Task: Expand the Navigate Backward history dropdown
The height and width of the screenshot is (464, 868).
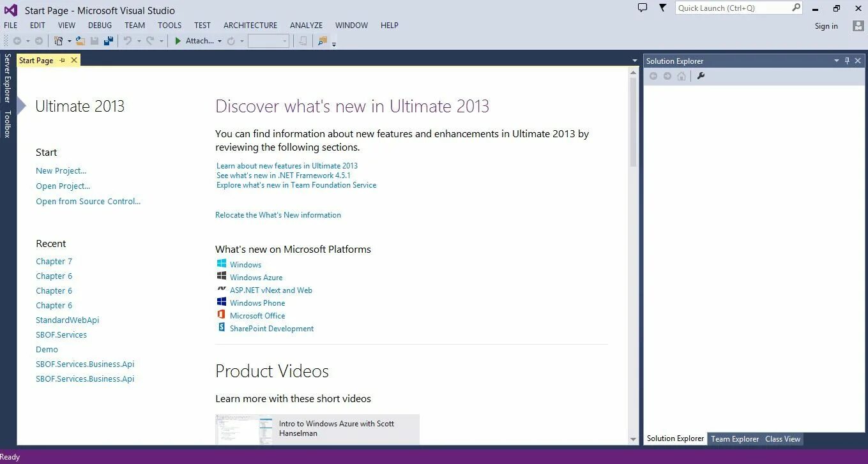Action: (x=28, y=41)
